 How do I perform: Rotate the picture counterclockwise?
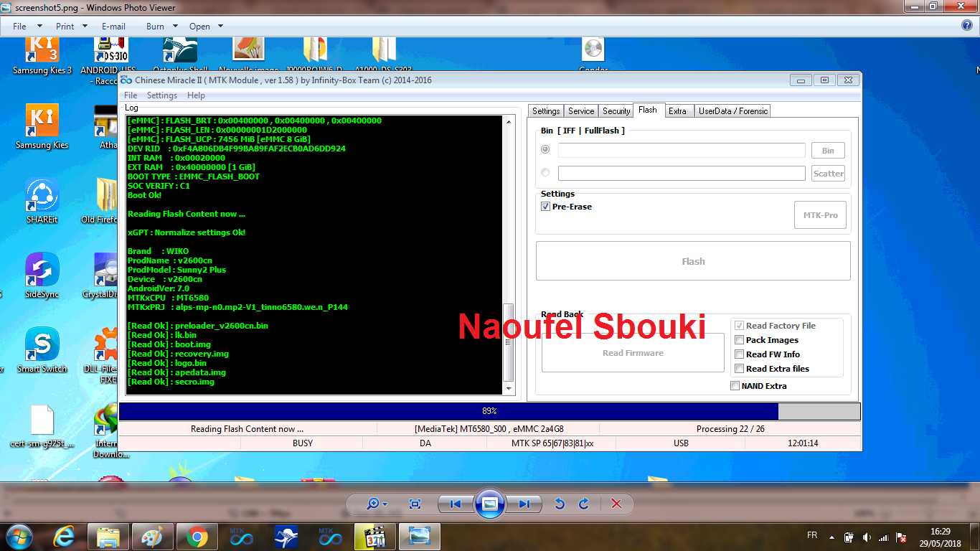pyautogui.click(x=560, y=504)
